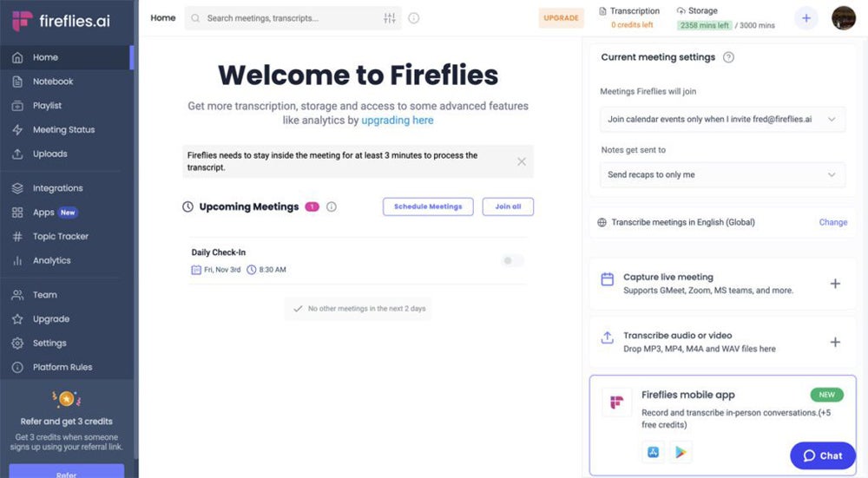
Task: Click the Schedule Meetings button
Action: tap(428, 206)
